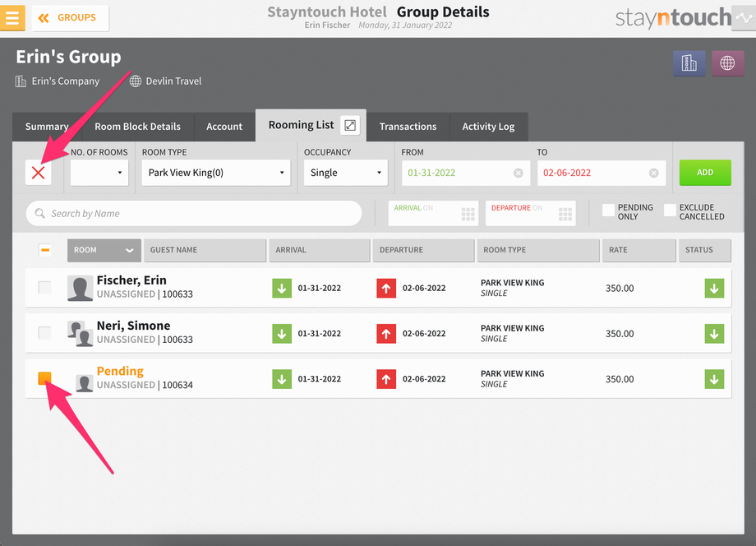The width and height of the screenshot is (756, 546).
Task: Open Fischer, Erin guest name
Action: [131, 280]
